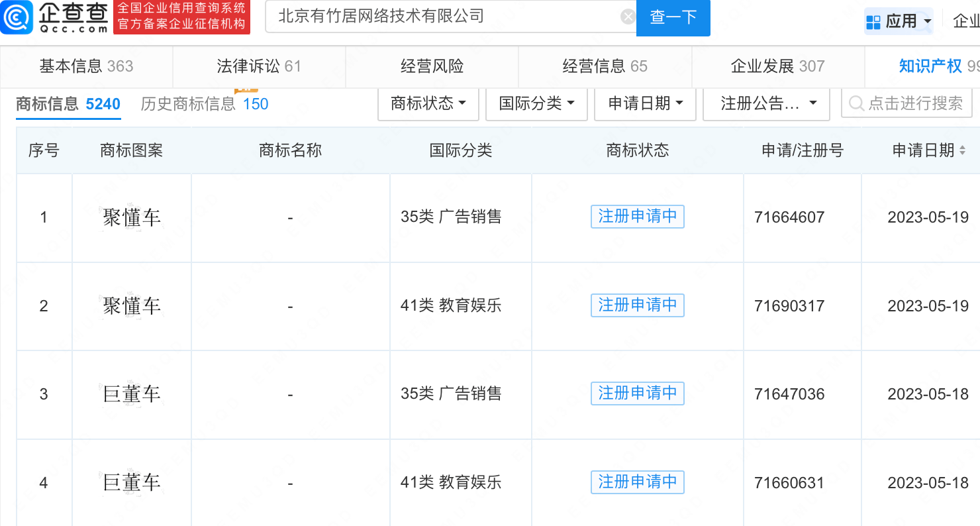Expand the 国际分类 filter dropdown

536,104
